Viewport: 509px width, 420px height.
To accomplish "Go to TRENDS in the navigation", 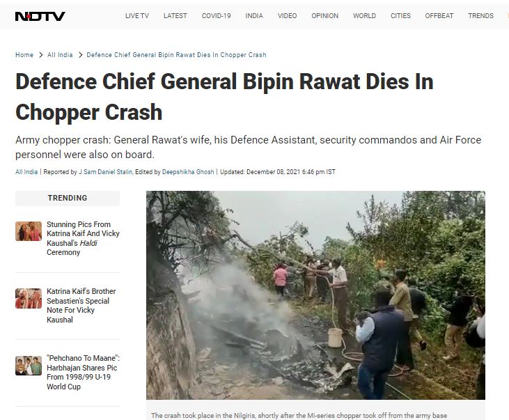I will point(480,15).
